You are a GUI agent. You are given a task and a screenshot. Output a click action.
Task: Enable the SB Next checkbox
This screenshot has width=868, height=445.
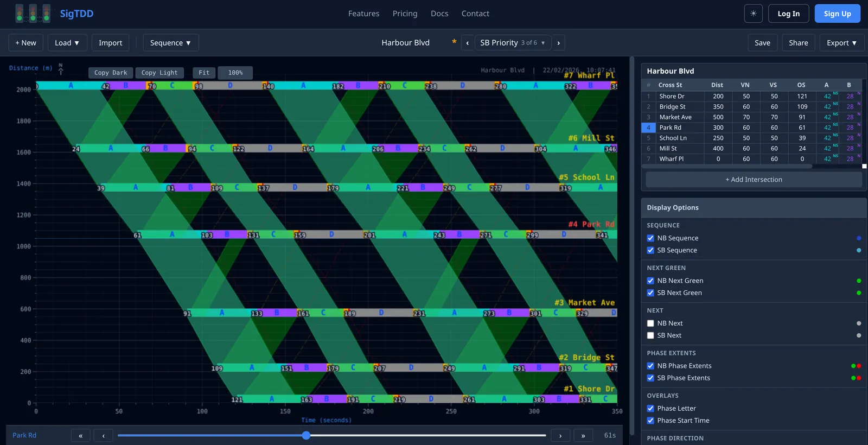pyautogui.click(x=650, y=335)
